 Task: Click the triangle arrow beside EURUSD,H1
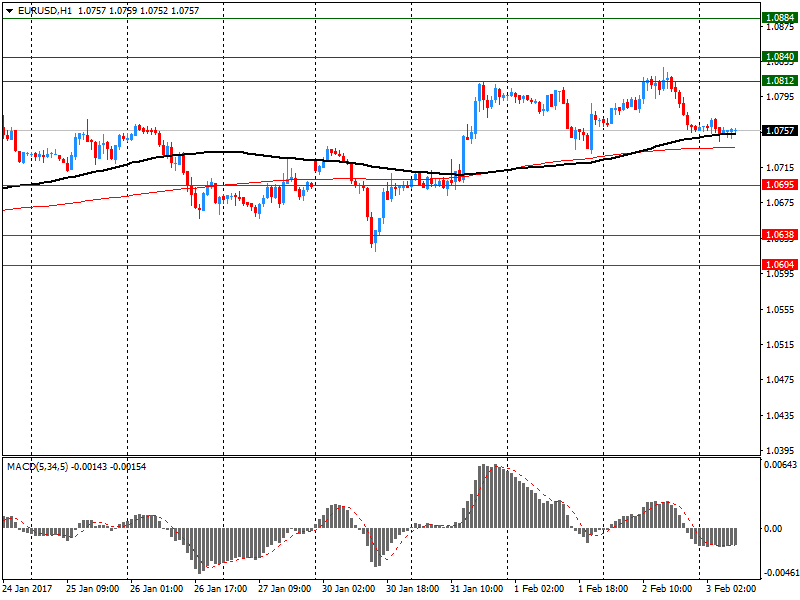pyautogui.click(x=9, y=11)
